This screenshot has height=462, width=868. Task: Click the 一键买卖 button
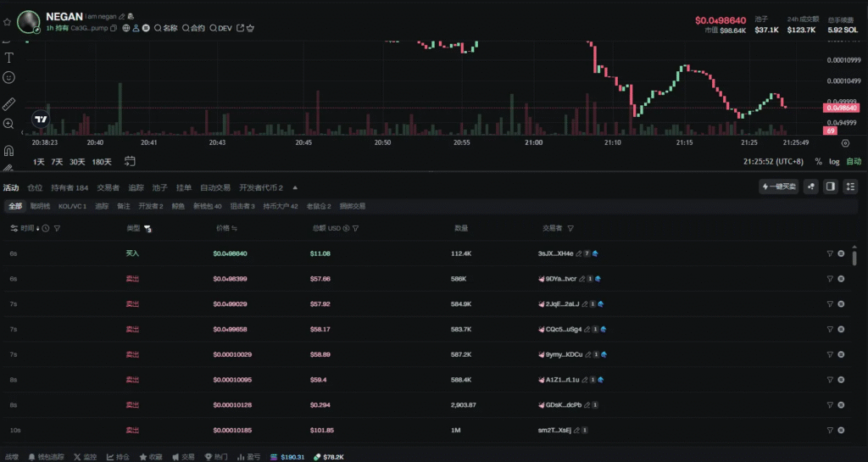[779, 186]
